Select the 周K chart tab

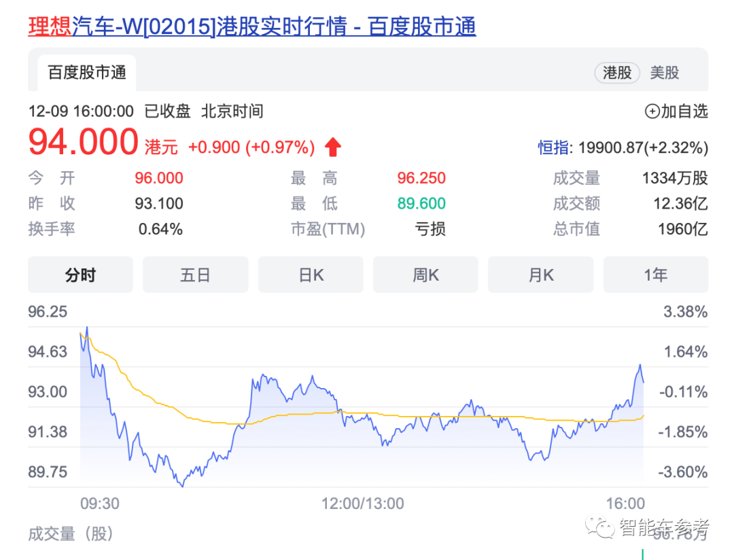[x=425, y=275]
